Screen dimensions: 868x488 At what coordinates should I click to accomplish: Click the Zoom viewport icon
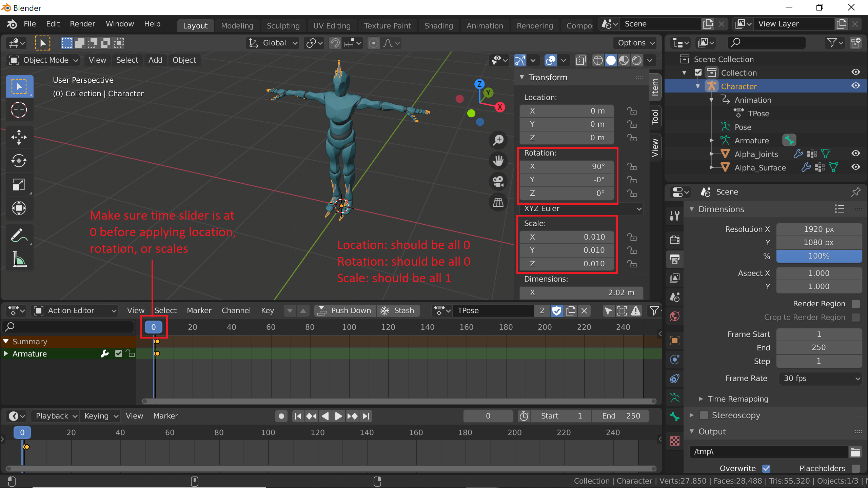(x=498, y=140)
